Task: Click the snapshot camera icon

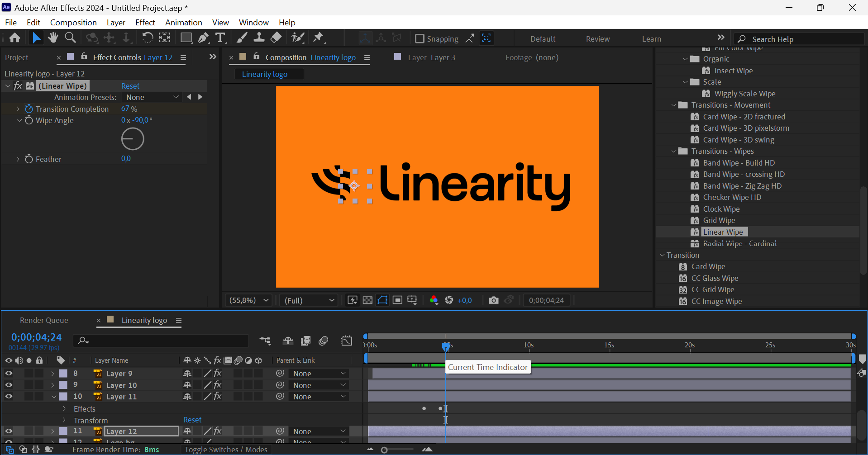Action: [493, 300]
